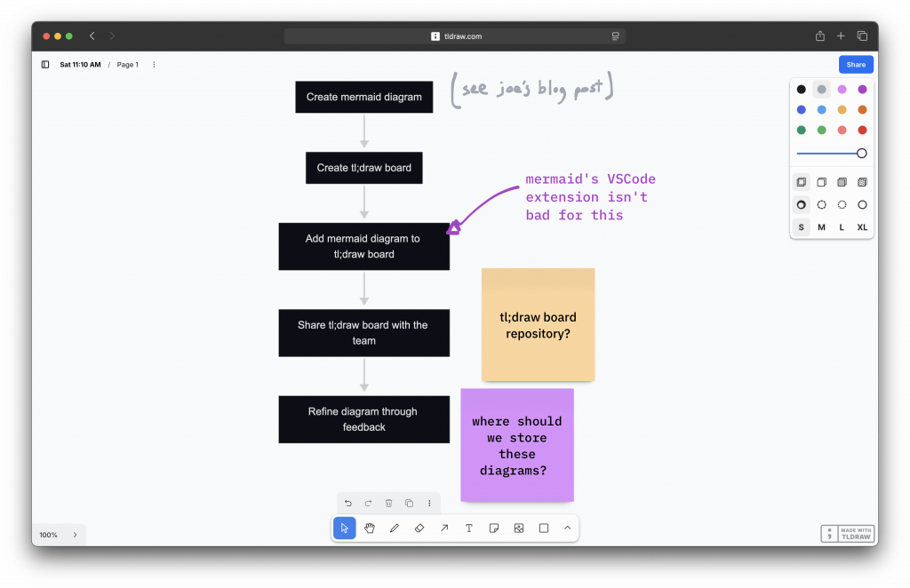This screenshot has height=588, width=910.
Task: Click the tldraw.com address bar
Action: pos(455,36)
